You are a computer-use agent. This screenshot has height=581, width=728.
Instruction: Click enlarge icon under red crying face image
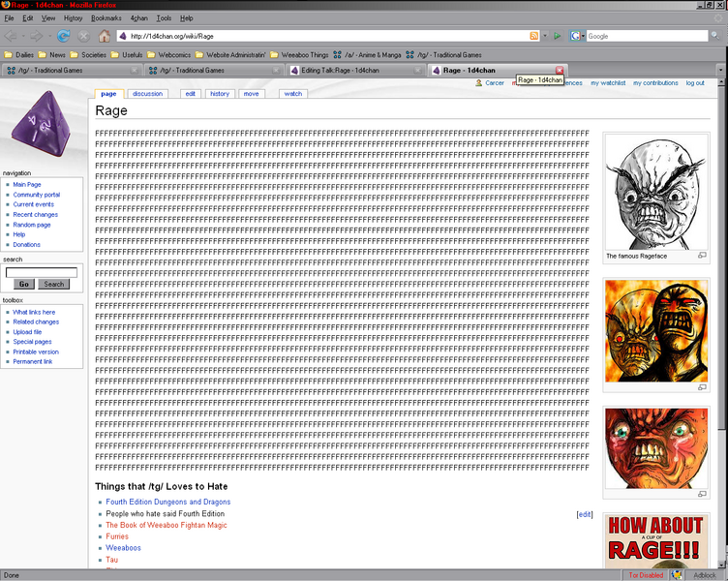pyautogui.click(x=702, y=494)
